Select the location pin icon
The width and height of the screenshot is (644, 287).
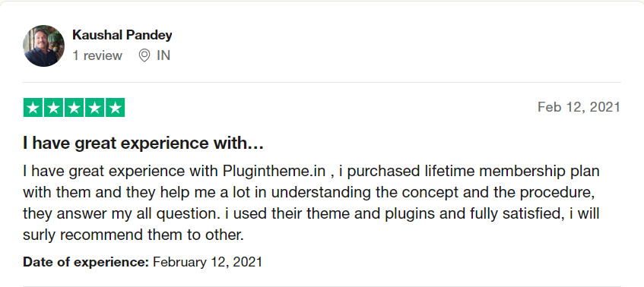tap(144, 55)
